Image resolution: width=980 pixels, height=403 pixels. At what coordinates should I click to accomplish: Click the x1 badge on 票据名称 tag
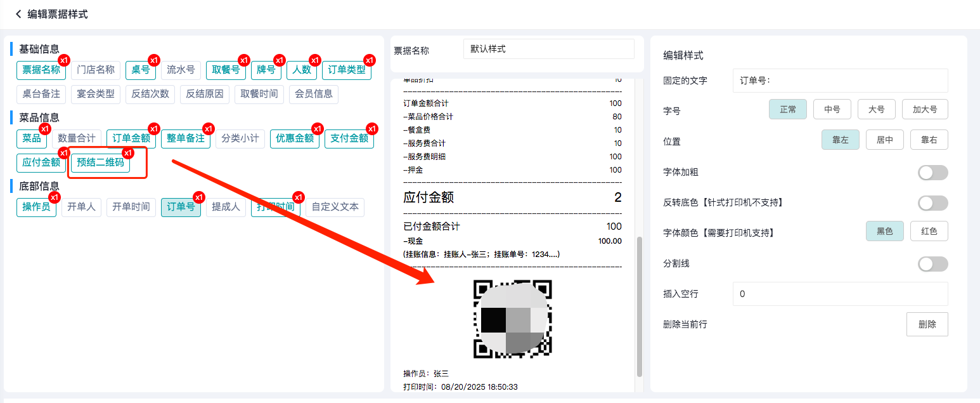point(63,60)
